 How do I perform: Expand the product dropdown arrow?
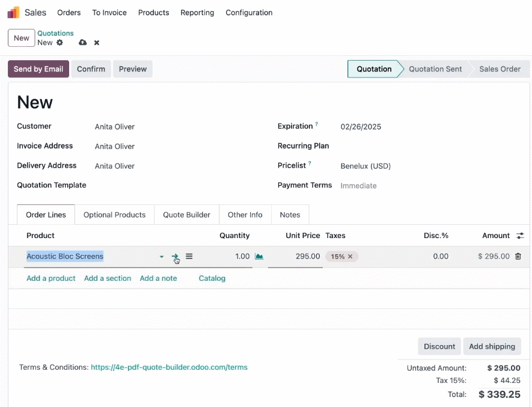click(x=162, y=257)
